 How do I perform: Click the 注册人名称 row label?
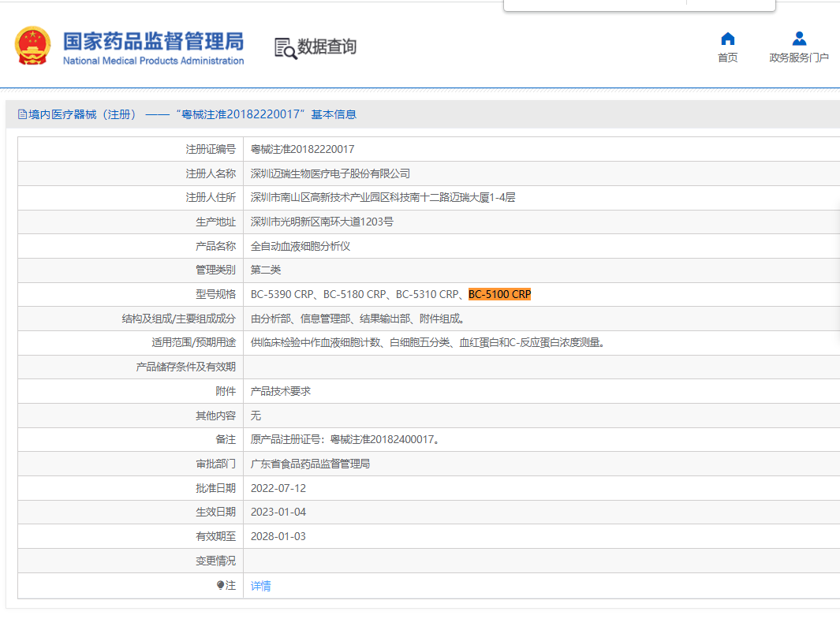211,173
